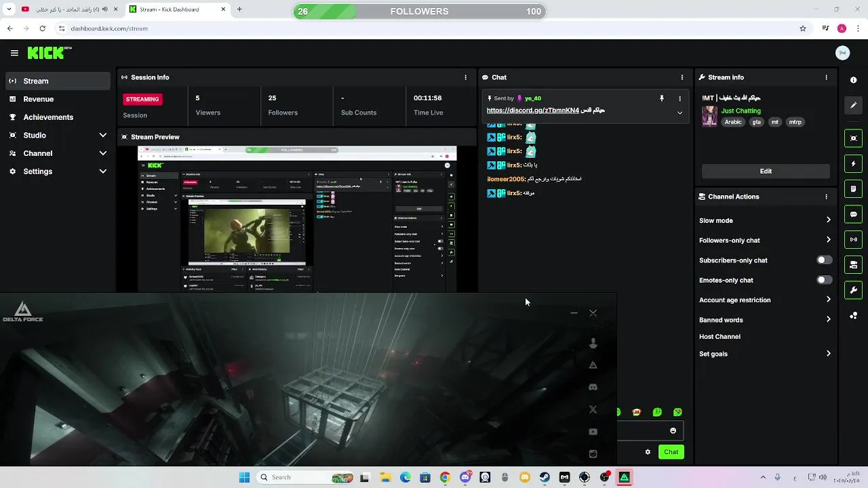Open the discord.gg link in pinned message
Viewport: 868px width, 488px height.
click(x=533, y=110)
